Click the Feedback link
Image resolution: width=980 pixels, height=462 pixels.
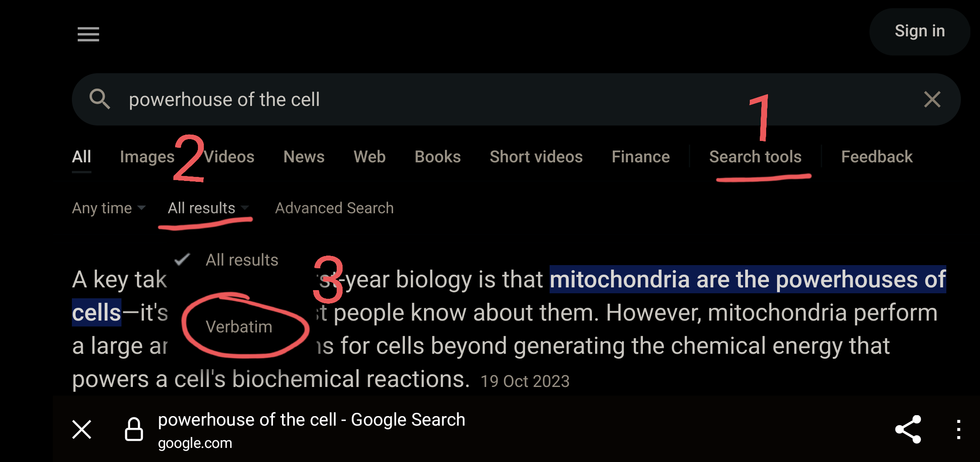[877, 157]
